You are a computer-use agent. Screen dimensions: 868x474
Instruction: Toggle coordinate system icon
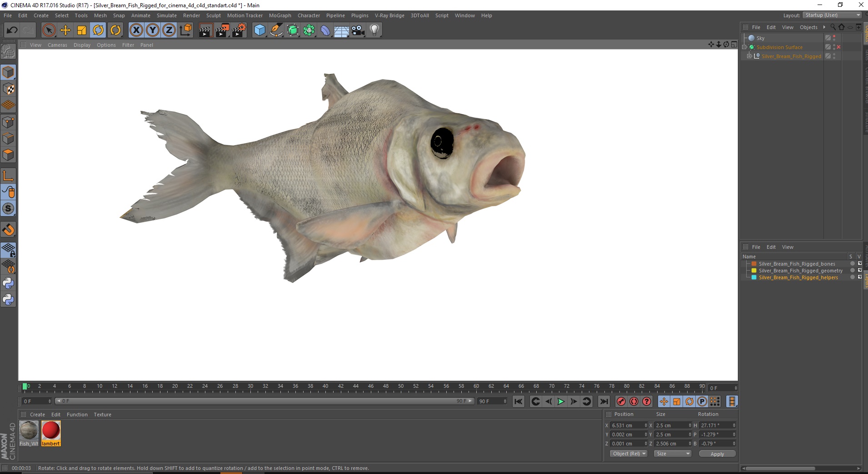click(x=185, y=30)
